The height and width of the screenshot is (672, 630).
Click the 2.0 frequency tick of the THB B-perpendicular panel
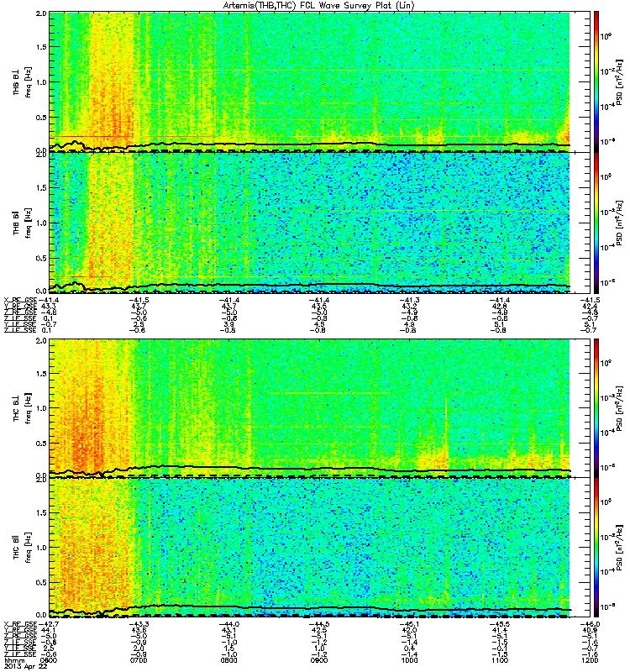pyautogui.click(x=41, y=13)
